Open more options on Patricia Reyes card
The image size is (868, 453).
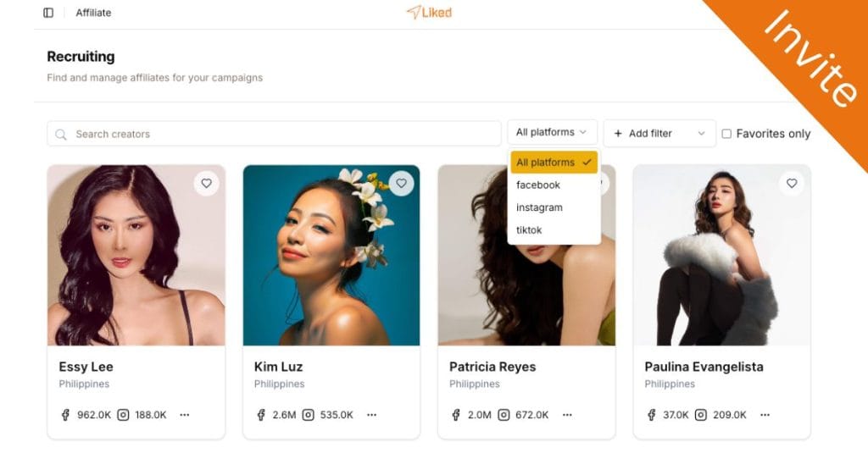pyautogui.click(x=567, y=415)
